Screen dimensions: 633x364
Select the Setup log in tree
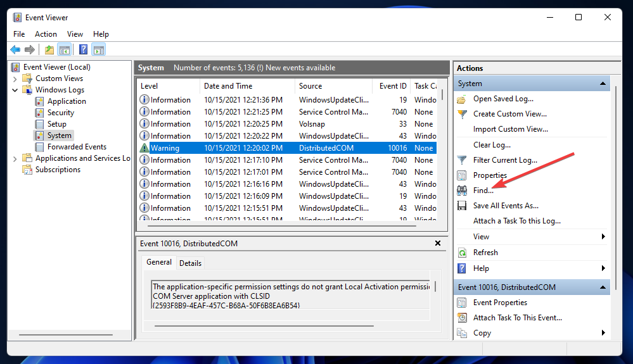click(56, 123)
